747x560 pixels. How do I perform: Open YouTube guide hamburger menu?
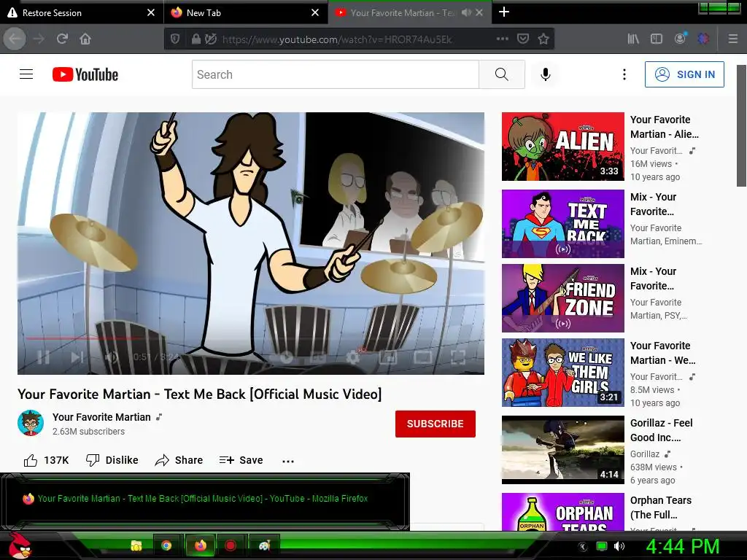(x=26, y=74)
